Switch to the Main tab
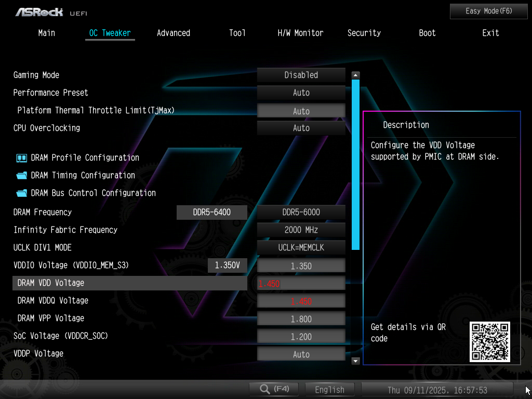532x399 pixels. pos(46,33)
